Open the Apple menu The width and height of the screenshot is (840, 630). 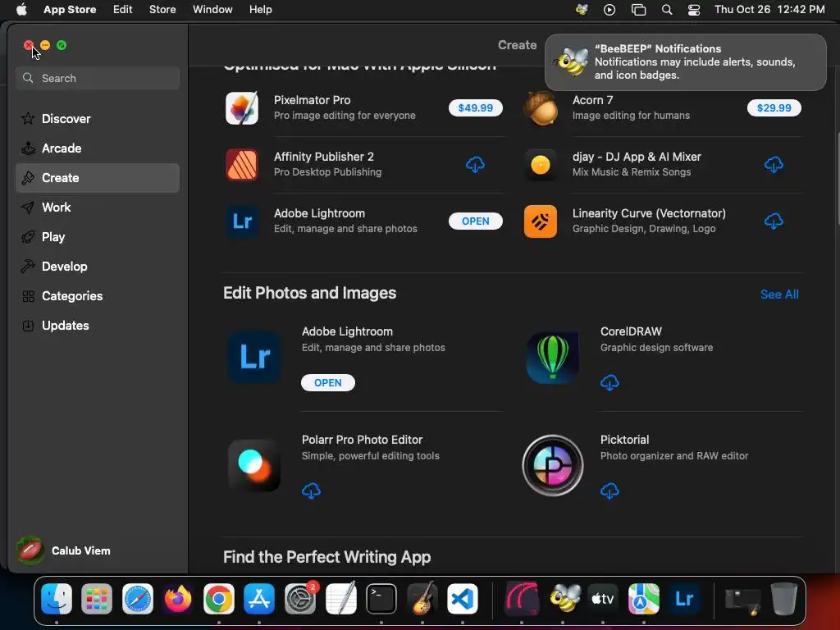pos(21,10)
